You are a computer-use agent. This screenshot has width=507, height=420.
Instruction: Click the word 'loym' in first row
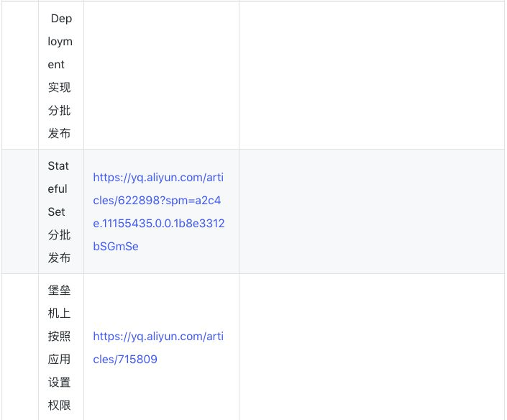(60, 42)
